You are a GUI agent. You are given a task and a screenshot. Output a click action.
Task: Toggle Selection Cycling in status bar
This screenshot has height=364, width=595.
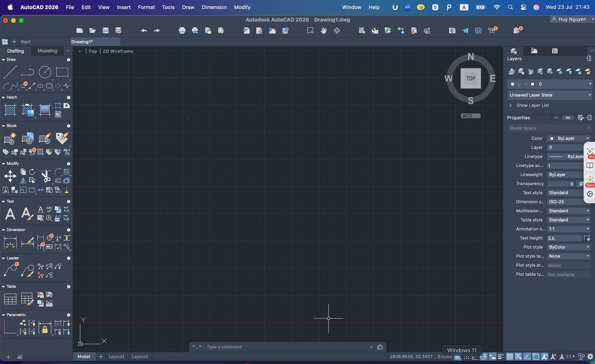pyautogui.click(x=518, y=357)
